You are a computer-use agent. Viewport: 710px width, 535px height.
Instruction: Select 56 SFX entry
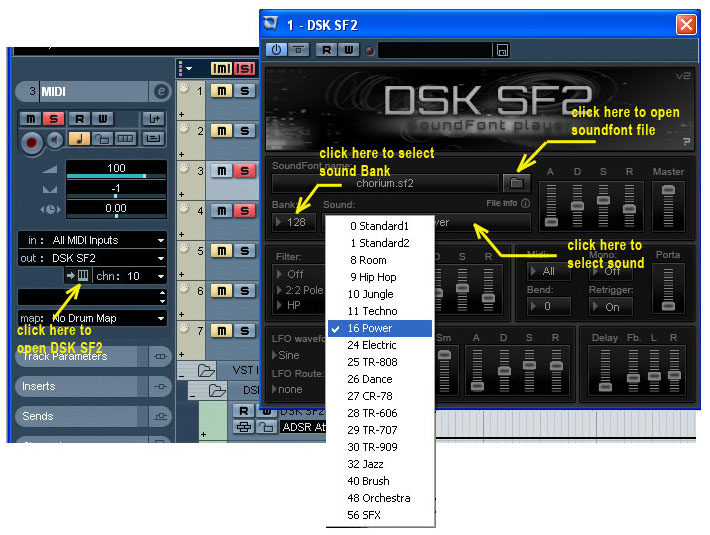pyautogui.click(x=379, y=515)
